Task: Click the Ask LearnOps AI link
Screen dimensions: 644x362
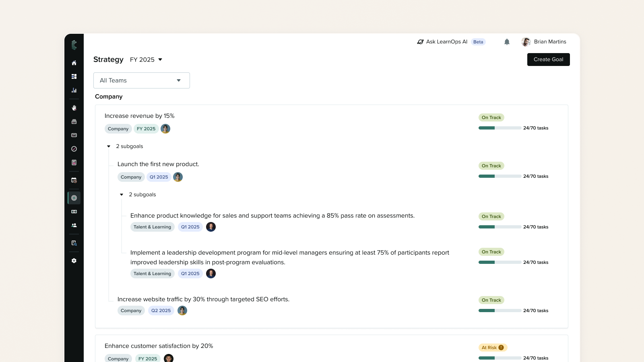Action: (x=447, y=42)
